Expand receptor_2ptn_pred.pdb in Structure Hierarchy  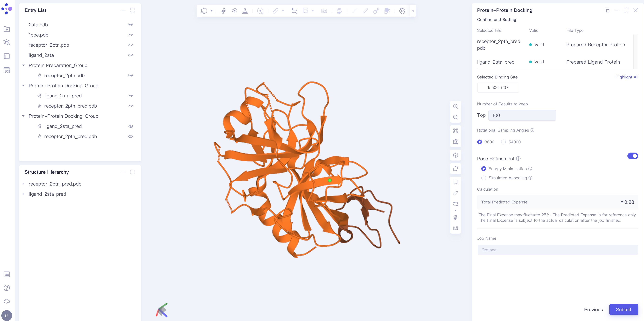24,184
